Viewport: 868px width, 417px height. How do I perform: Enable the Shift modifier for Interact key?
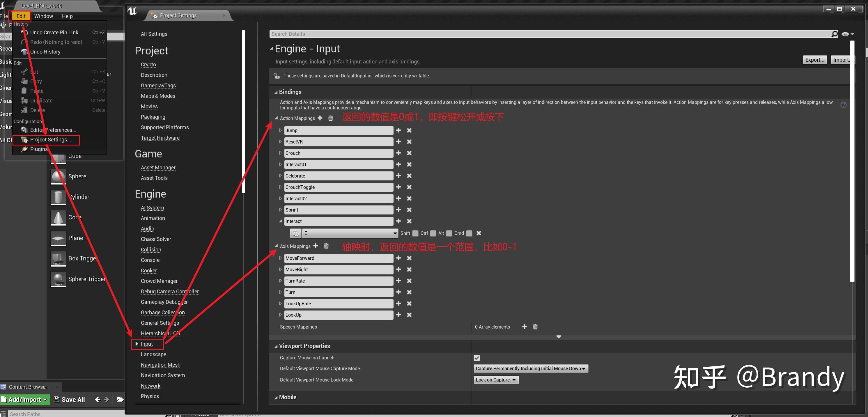[x=415, y=233]
